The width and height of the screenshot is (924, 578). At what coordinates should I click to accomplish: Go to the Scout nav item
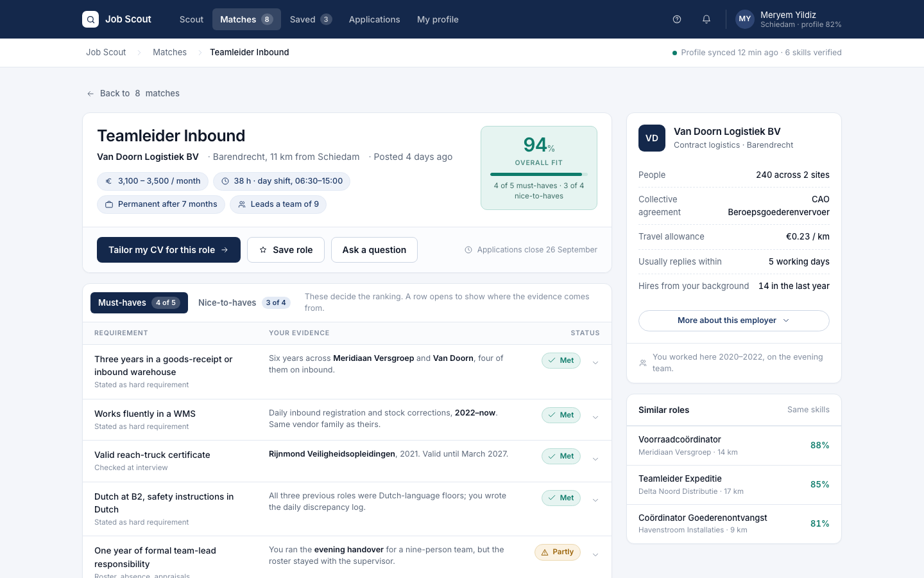click(x=191, y=19)
